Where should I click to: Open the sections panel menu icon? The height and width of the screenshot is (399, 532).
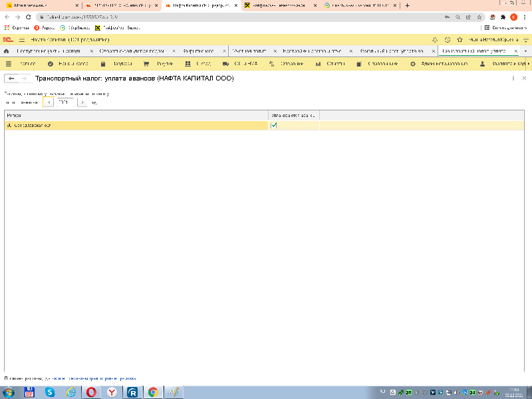pos(9,63)
